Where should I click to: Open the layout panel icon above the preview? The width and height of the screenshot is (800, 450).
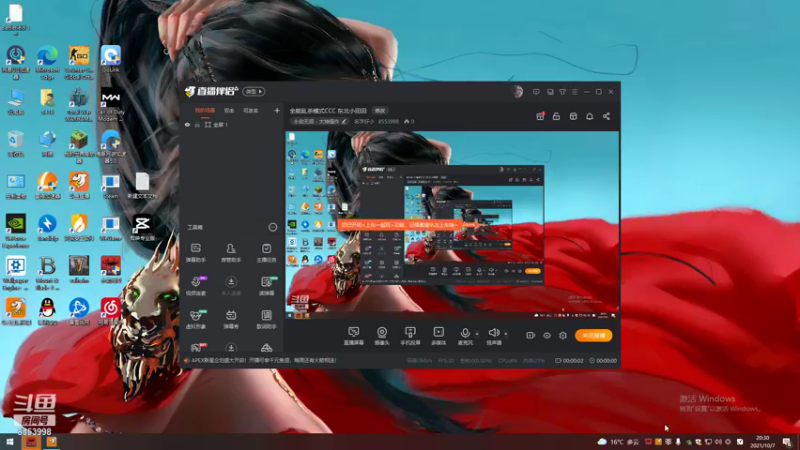point(573,116)
